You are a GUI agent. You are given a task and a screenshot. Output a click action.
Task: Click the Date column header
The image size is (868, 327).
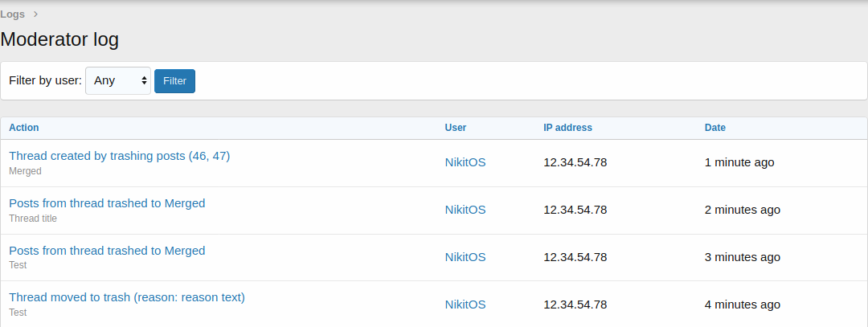[715, 128]
